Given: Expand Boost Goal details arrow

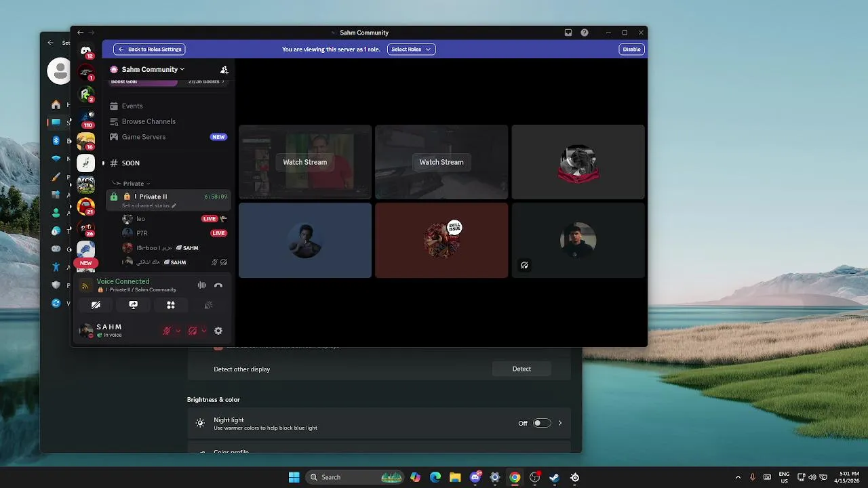Looking at the screenshot, I should (223, 81).
